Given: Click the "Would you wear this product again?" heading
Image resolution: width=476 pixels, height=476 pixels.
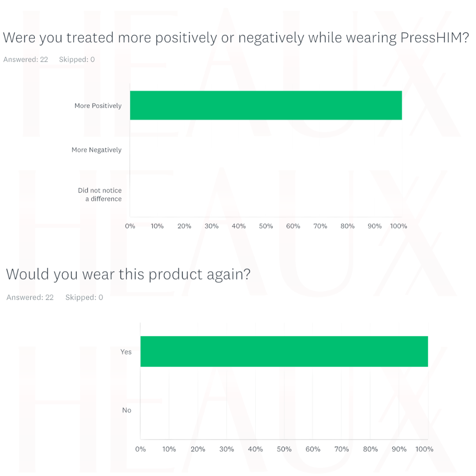Looking at the screenshot, I should [128, 274].
